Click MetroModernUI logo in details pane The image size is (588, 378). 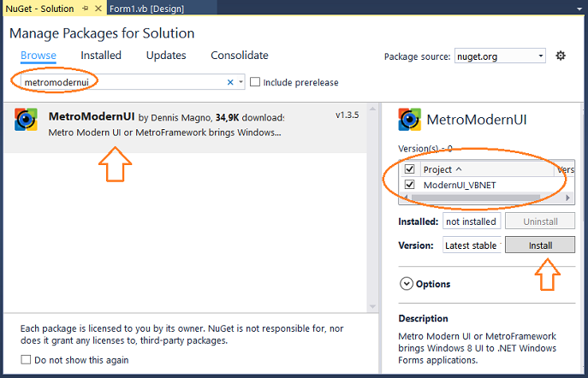tap(409, 120)
